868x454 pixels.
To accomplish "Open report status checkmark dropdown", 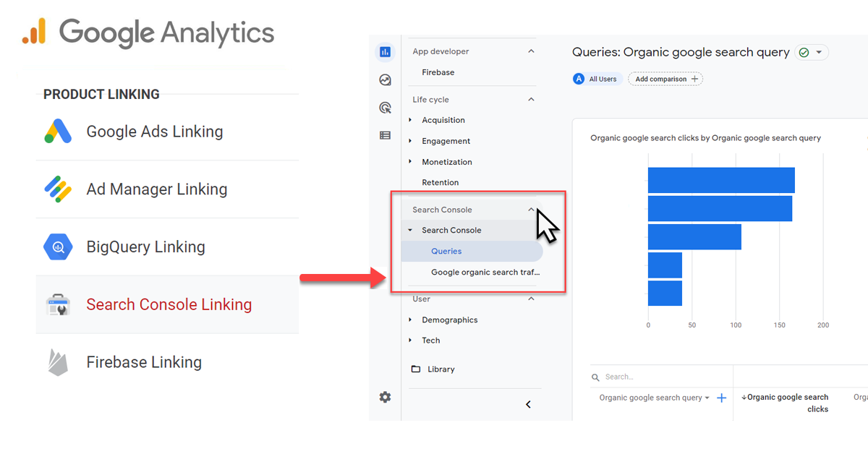I will coord(811,53).
